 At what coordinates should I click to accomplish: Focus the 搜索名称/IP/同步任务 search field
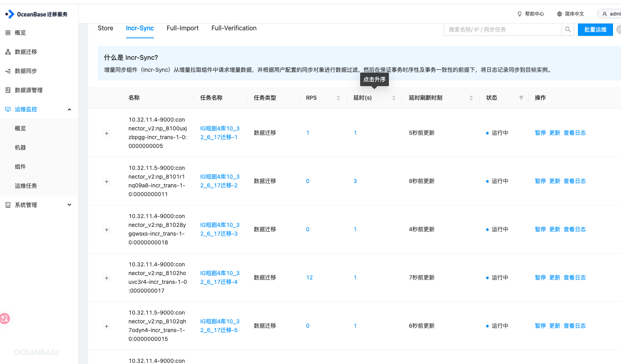503,30
